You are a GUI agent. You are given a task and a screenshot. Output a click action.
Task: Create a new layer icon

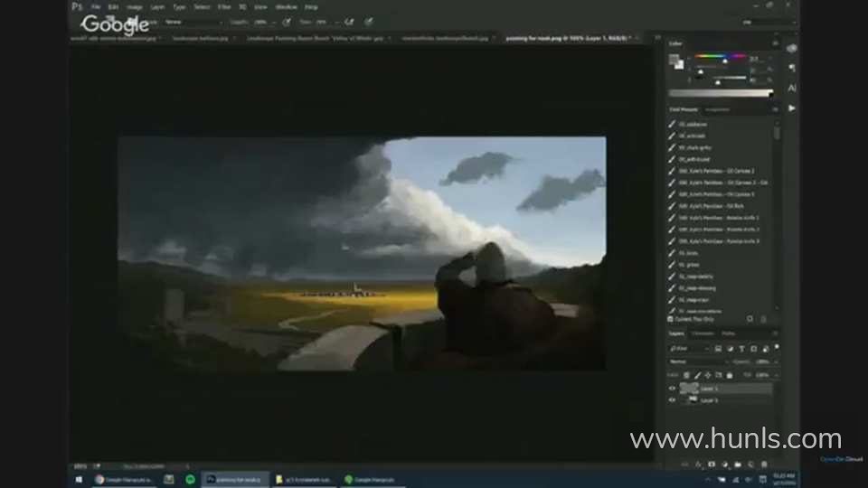coord(750,465)
